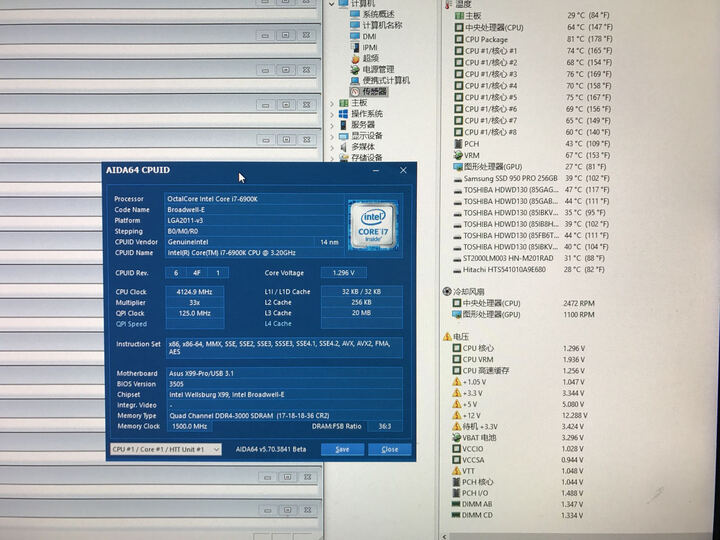Screen dimensions: 720x540
Task: Click the DIMM CD memory icon
Action: 456,515
